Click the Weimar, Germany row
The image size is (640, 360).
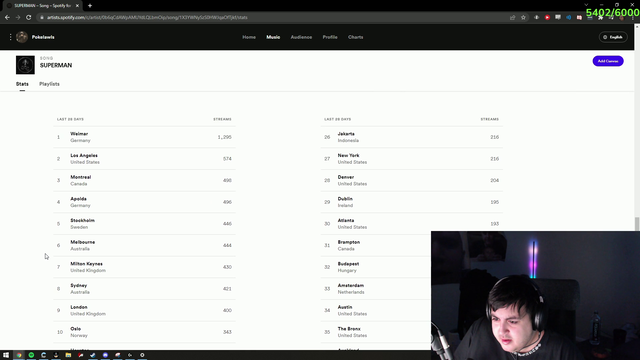click(144, 137)
